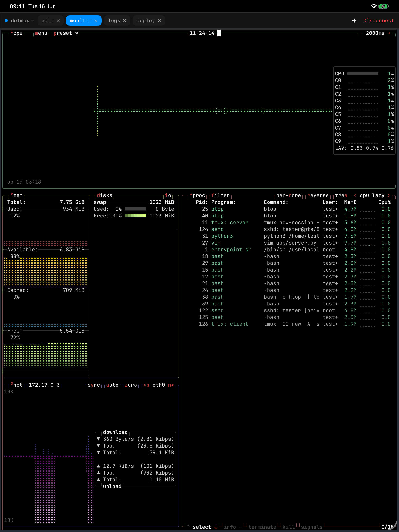The image size is (399, 532).
Task: Toggle reverse sort order
Action: 318,195
